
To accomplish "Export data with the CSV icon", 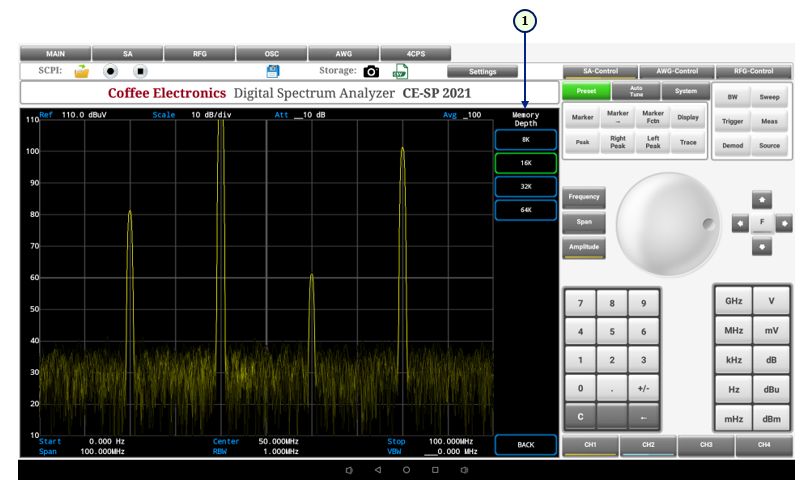I will (x=400, y=72).
